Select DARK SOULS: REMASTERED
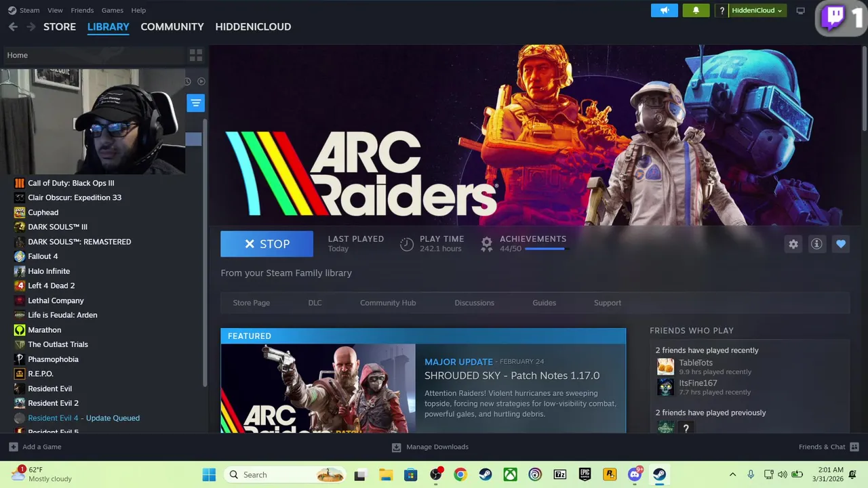Screen dimensions: 868x488 pyautogui.click(x=79, y=242)
